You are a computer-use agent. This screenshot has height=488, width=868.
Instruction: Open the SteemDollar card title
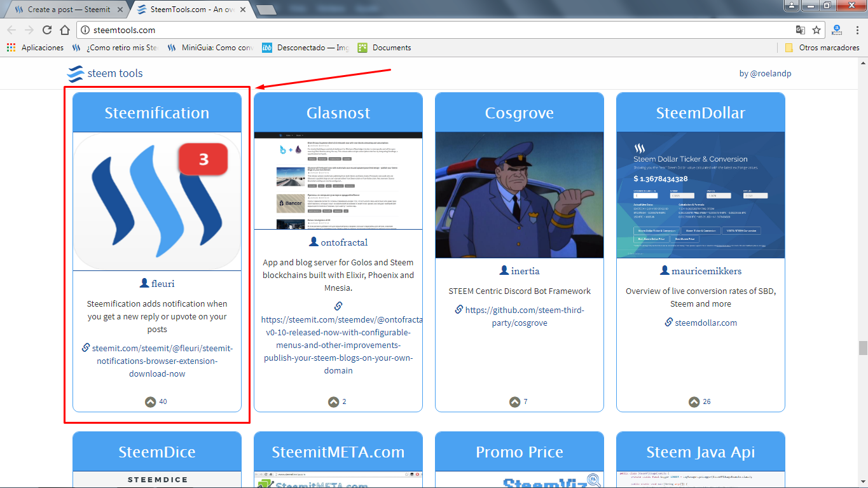[x=701, y=113]
